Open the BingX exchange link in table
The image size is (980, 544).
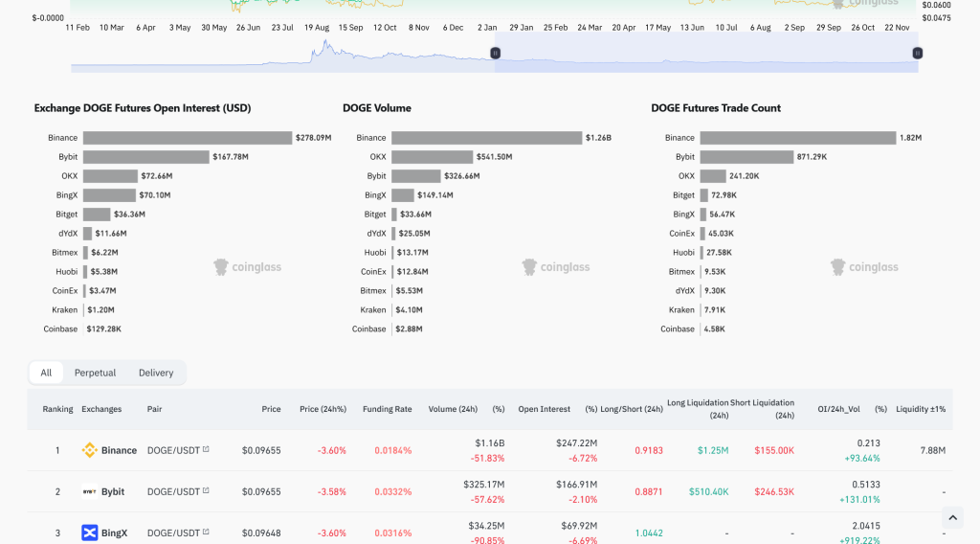point(114,533)
